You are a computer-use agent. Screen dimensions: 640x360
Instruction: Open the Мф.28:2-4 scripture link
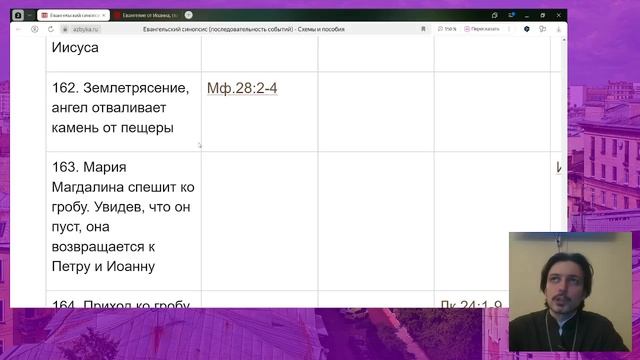point(242,88)
